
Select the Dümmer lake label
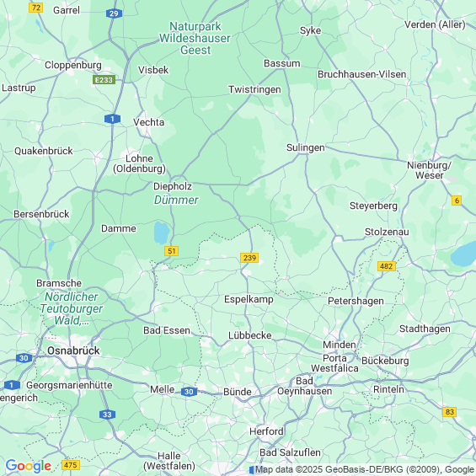point(176,200)
